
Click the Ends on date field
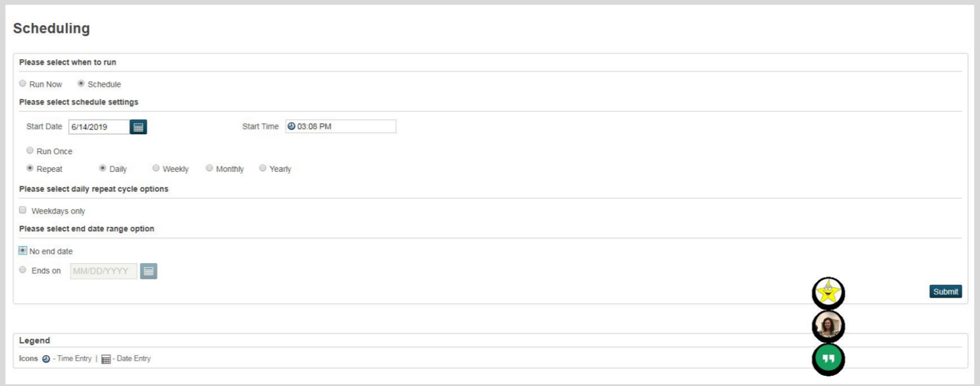[x=104, y=271]
